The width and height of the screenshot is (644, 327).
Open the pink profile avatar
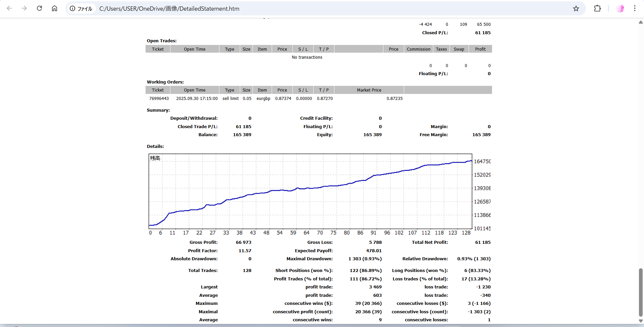coord(620,8)
